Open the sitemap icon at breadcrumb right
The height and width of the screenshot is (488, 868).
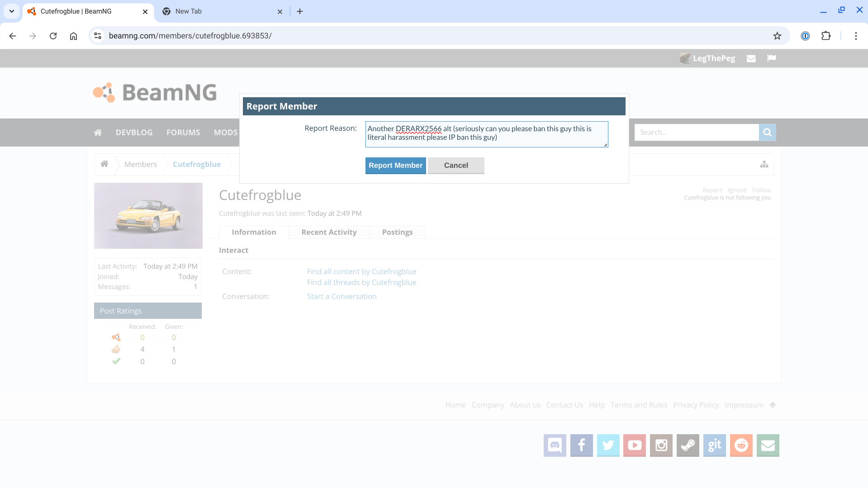click(764, 164)
